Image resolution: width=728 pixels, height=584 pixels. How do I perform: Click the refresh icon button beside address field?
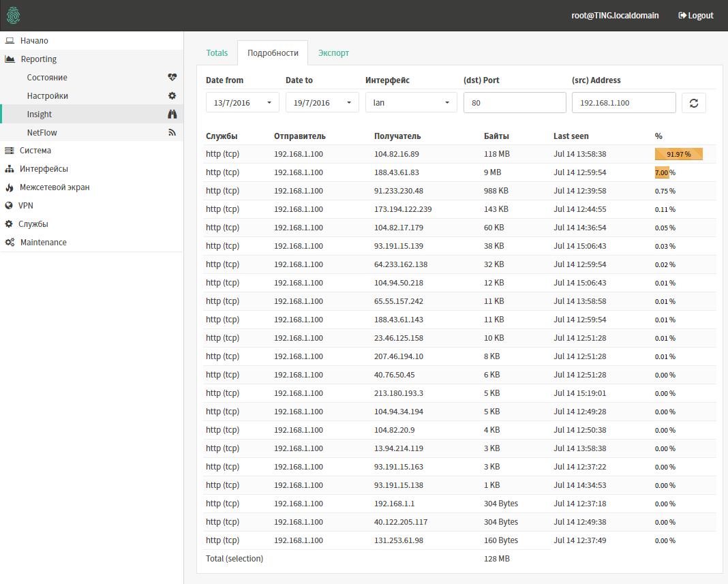694,103
